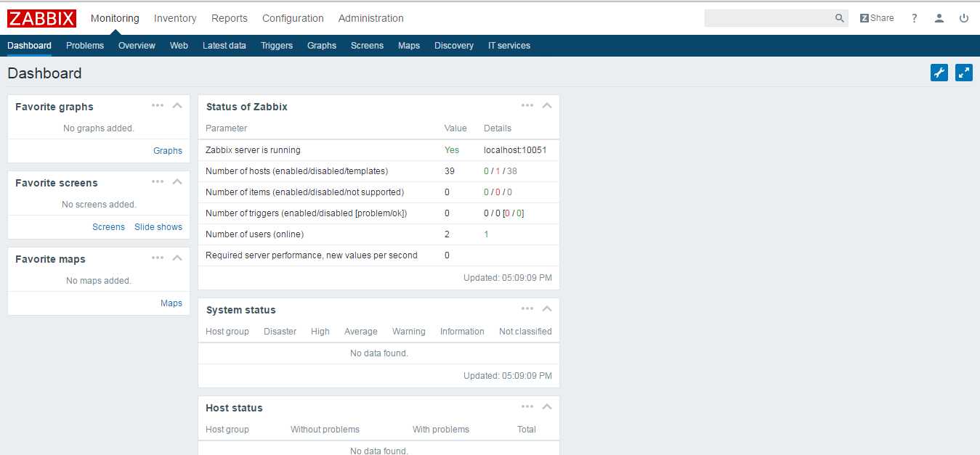Click the dashboard wrench configuration icon

939,73
